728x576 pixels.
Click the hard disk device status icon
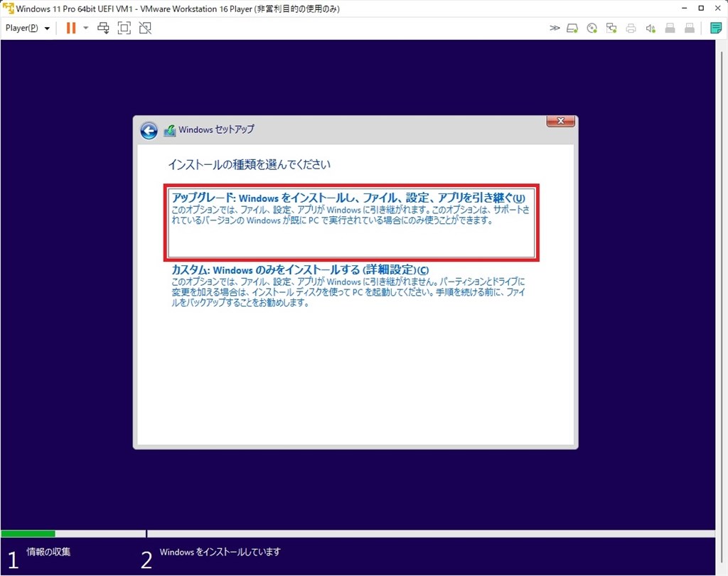pyautogui.click(x=572, y=28)
